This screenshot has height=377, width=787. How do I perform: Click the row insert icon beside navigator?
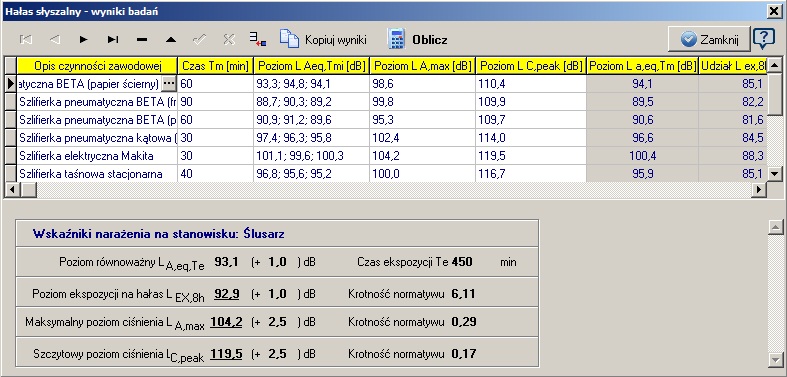click(258, 40)
